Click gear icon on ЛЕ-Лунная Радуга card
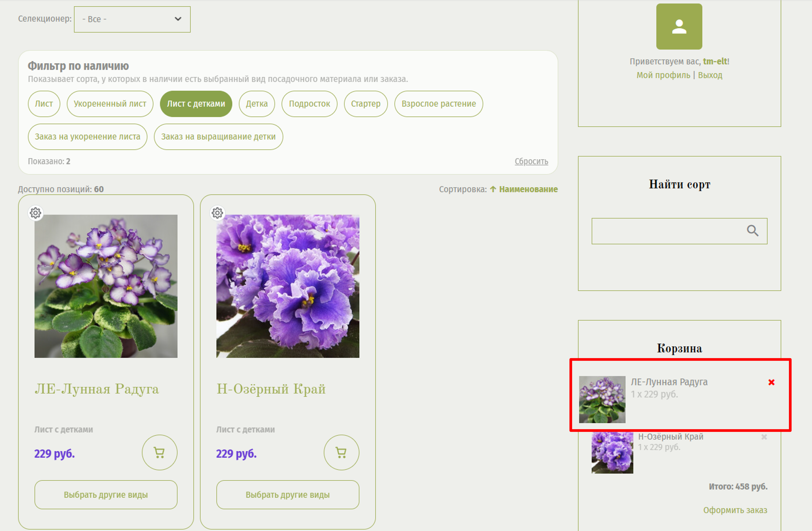The width and height of the screenshot is (812, 531). 36,213
